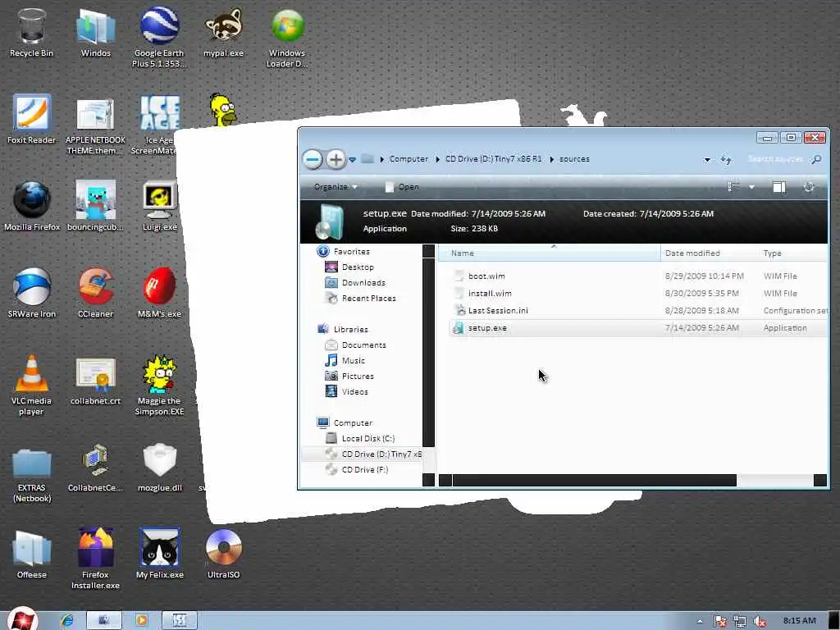Click Open on the Explorer toolbar
Screen dimensions: 840x630
click(x=402, y=187)
